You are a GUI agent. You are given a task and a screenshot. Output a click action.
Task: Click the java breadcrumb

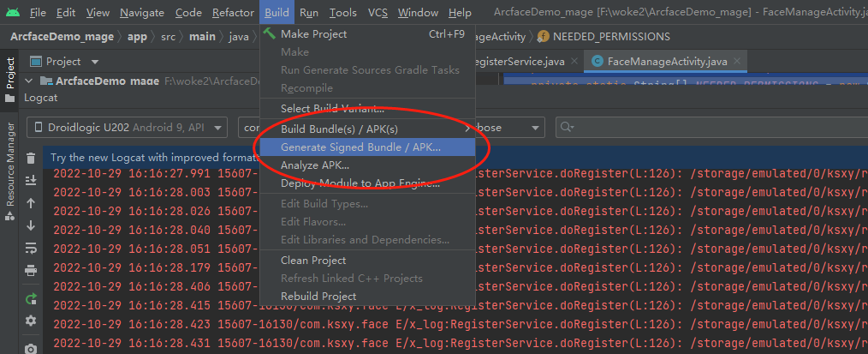pyautogui.click(x=239, y=37)
